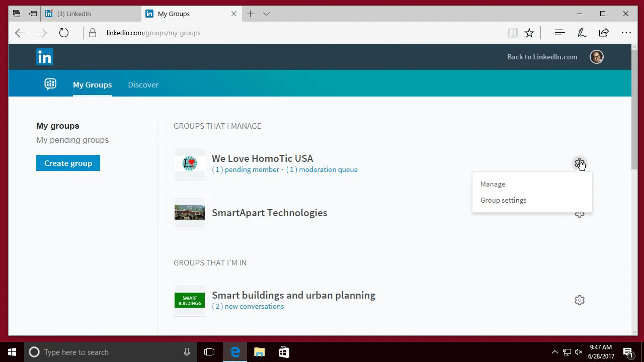Open Edge's More options menu
This screenshot has width=644, height=362.
[x=626, y=33]
